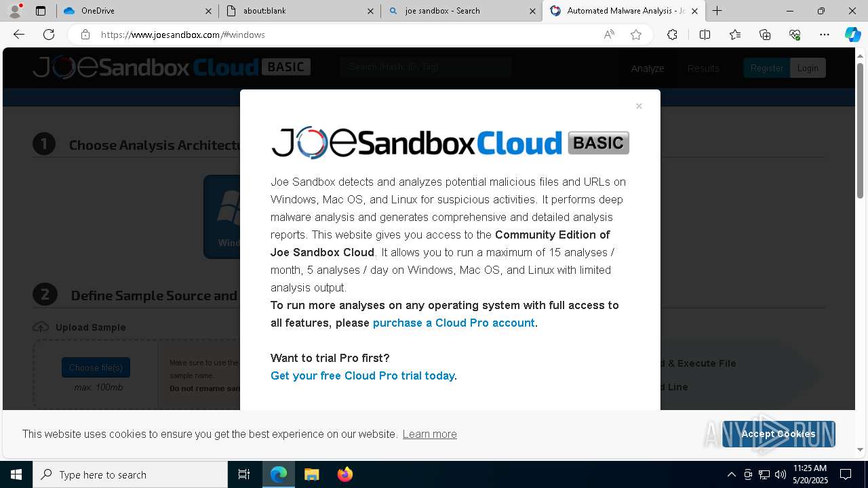
Task: Open Read aloud in address bar
Action: click(x=609, y=35)
